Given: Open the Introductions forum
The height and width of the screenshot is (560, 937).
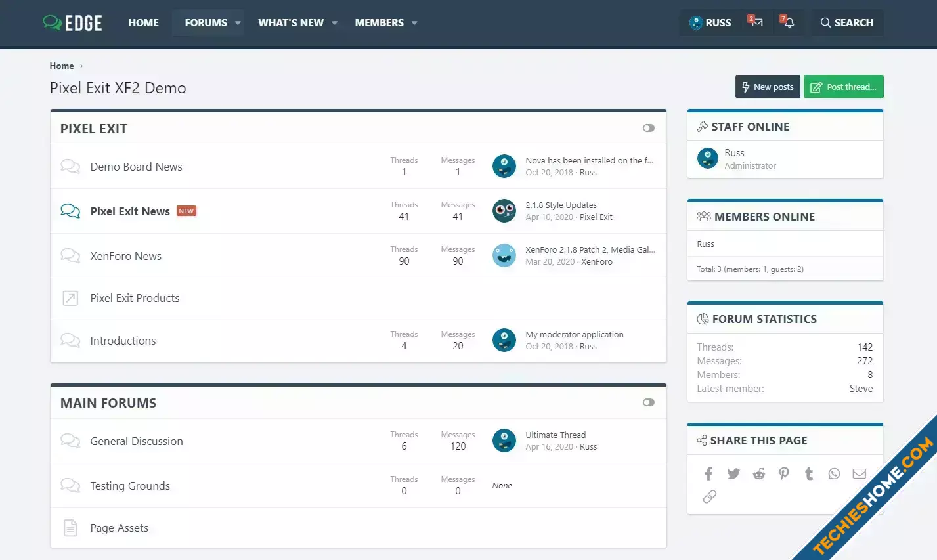Looking at the screenshot, I should pyautogui.click(x=123, y=341).
